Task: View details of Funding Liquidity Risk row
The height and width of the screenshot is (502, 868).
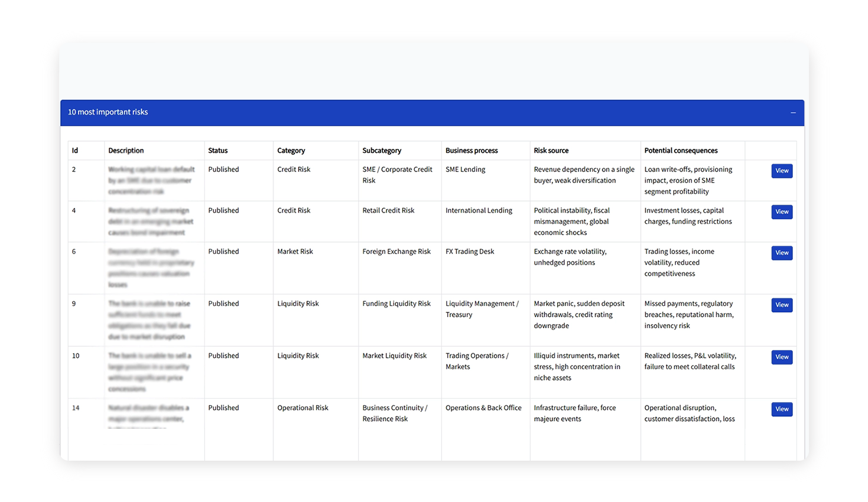Action: [x=781, y=305]
